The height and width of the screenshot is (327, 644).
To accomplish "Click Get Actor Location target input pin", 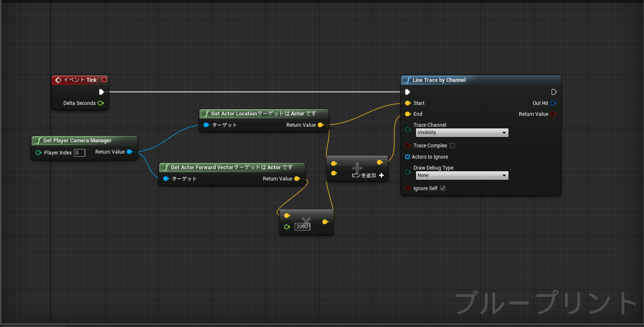I will tap(207, 125).
